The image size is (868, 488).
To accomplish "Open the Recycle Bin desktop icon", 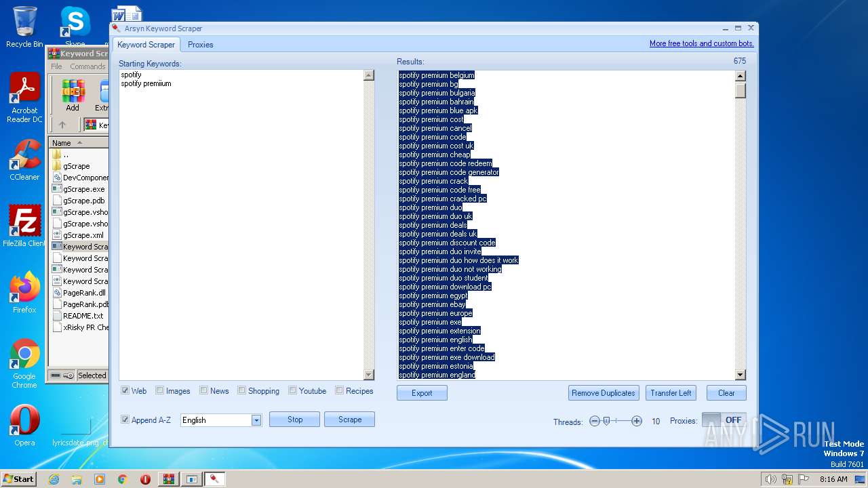I will [24, 27].
